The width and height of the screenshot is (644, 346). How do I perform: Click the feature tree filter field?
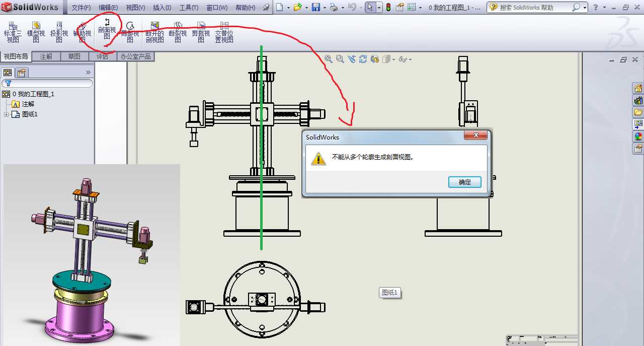(x=47, y=84)
